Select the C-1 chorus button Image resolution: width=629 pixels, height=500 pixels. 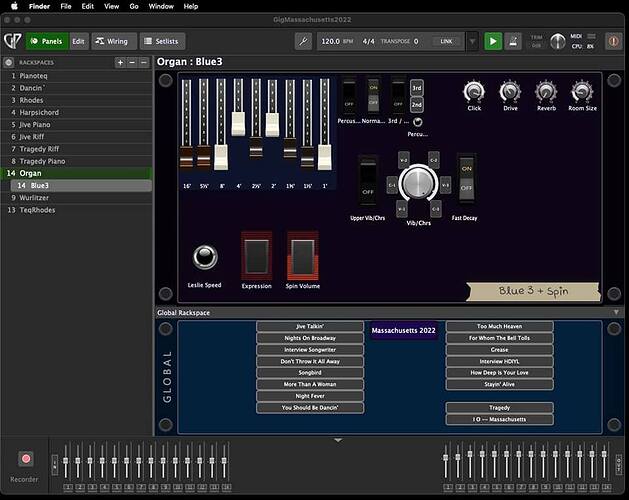pos(392,185)
